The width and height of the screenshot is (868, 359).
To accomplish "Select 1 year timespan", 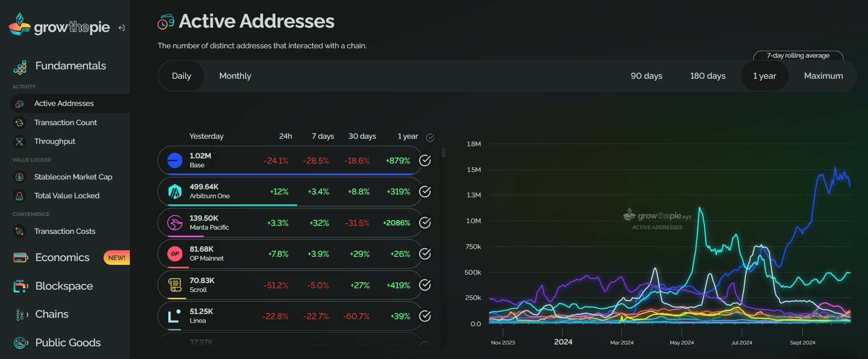I will pos(764,76).
